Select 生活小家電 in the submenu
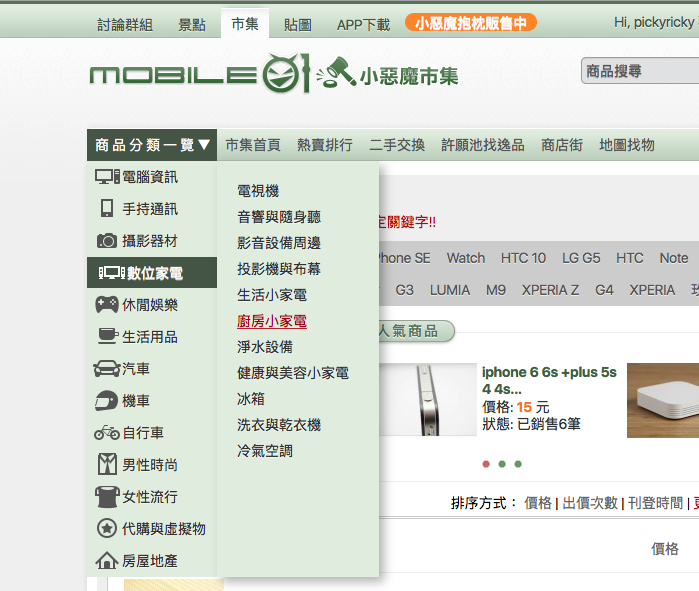 click(272, 295)
